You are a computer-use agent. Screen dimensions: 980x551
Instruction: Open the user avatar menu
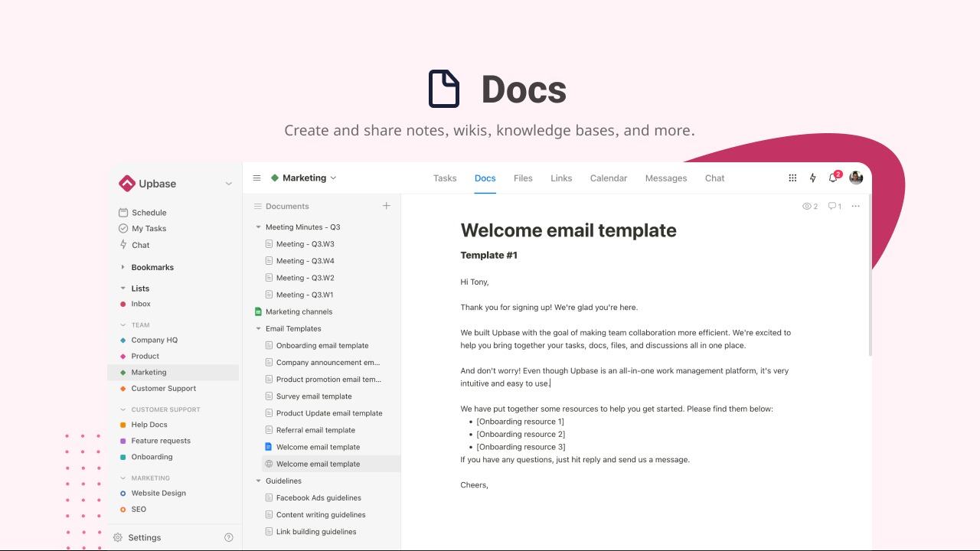pyautogui.click(x=856, y=178)
